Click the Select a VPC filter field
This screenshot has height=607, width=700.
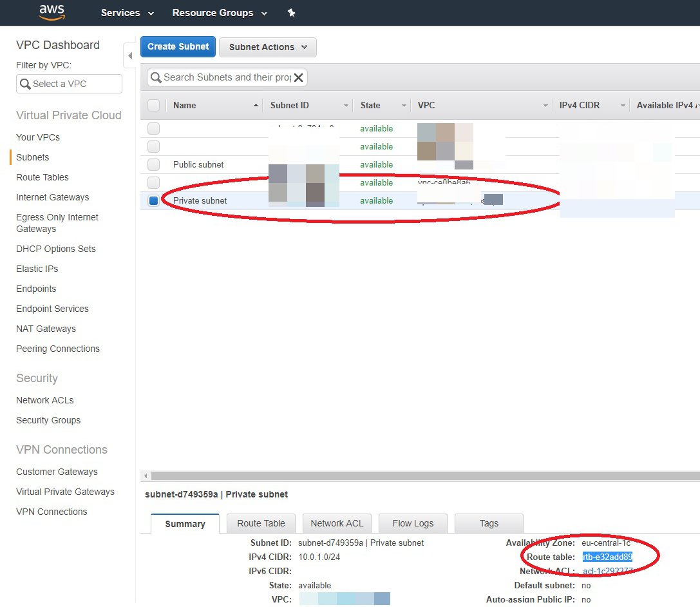click(x=69, y=84)
